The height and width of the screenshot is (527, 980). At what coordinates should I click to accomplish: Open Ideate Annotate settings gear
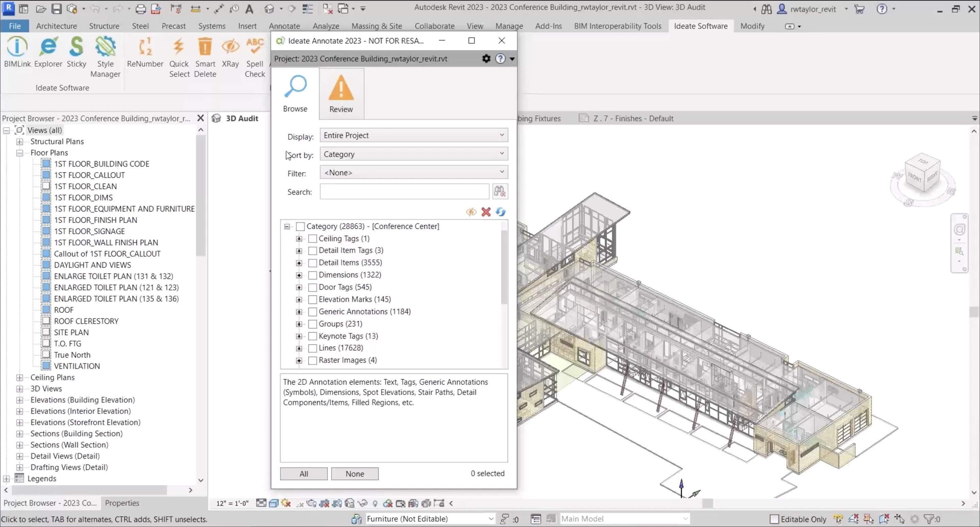point(486,59)
